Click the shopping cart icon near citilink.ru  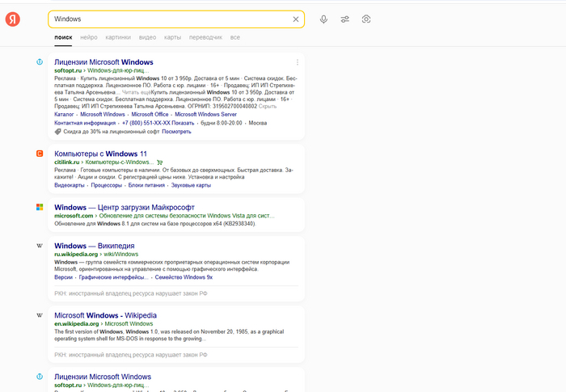click(160, 162)
